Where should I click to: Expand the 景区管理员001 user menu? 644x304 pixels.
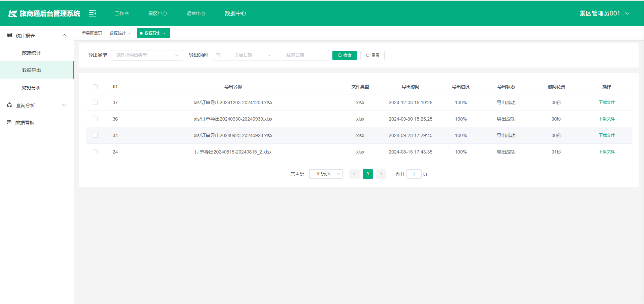pos(604,13)
